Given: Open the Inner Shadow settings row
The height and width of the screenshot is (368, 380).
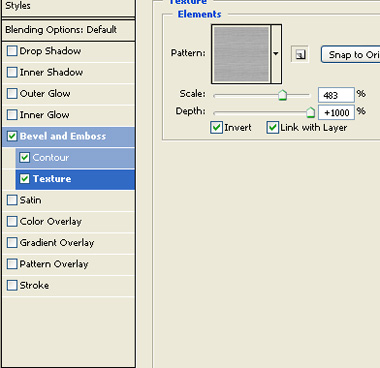Looking at the screenshot, I should (x=68, y=72).
